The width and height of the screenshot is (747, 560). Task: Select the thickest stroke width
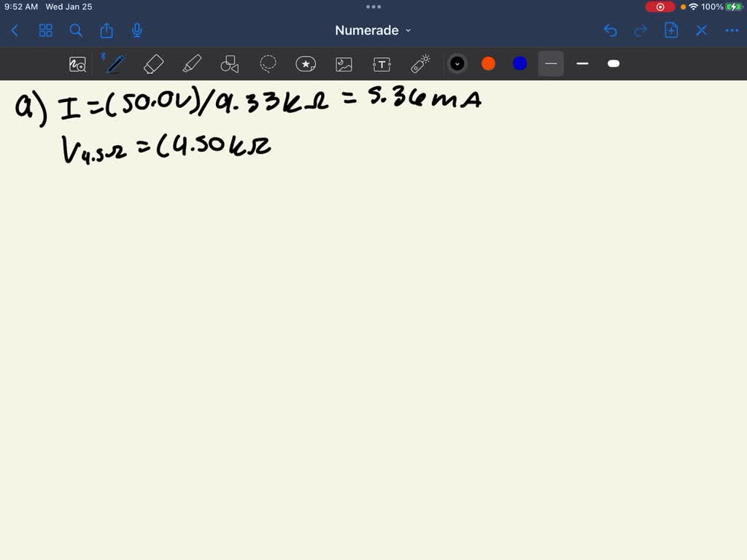[x=614, y=64]
